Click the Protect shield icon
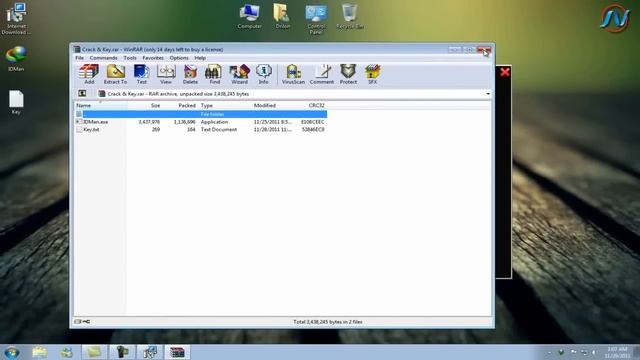The width and height of the screenshot is (640, 360). pyautogui.click(x=348, y=74)
